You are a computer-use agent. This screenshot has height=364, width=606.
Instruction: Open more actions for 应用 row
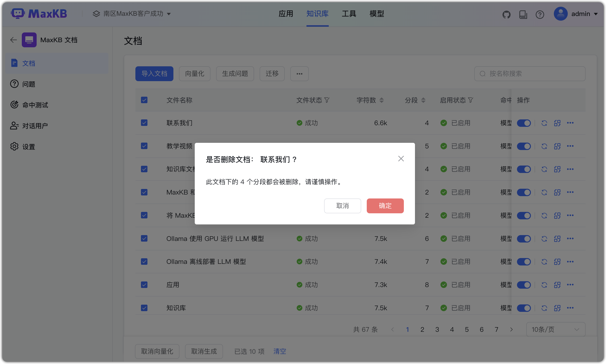570,284
